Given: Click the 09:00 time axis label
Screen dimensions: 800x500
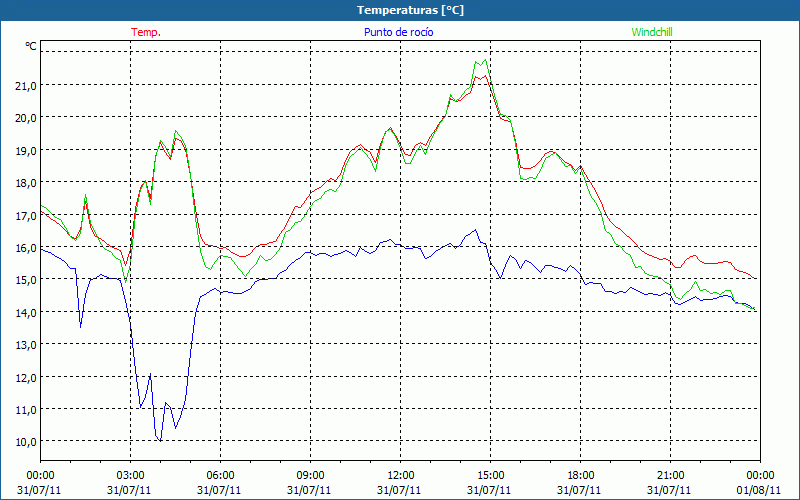Looking at the screenshot, I should [310, 476].
